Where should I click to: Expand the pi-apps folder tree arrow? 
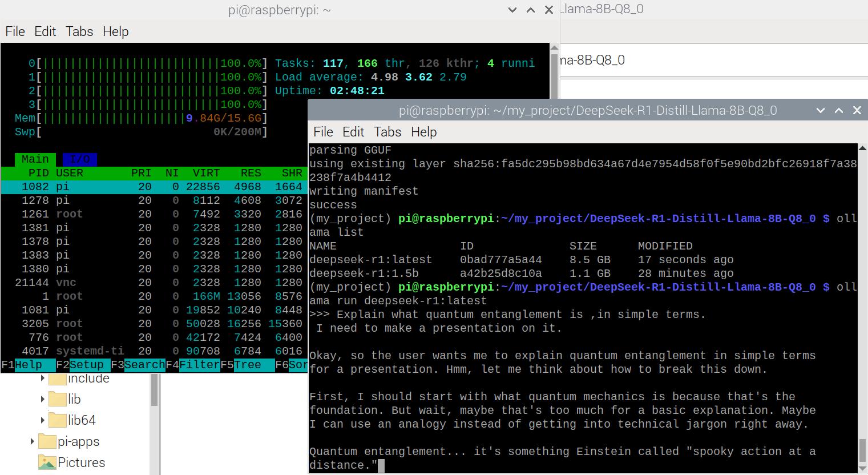click(32, 441)
